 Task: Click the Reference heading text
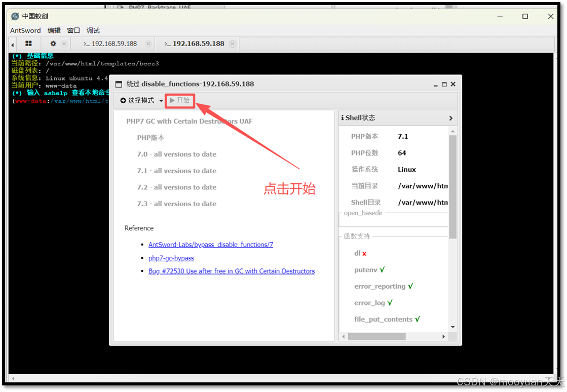139,228
